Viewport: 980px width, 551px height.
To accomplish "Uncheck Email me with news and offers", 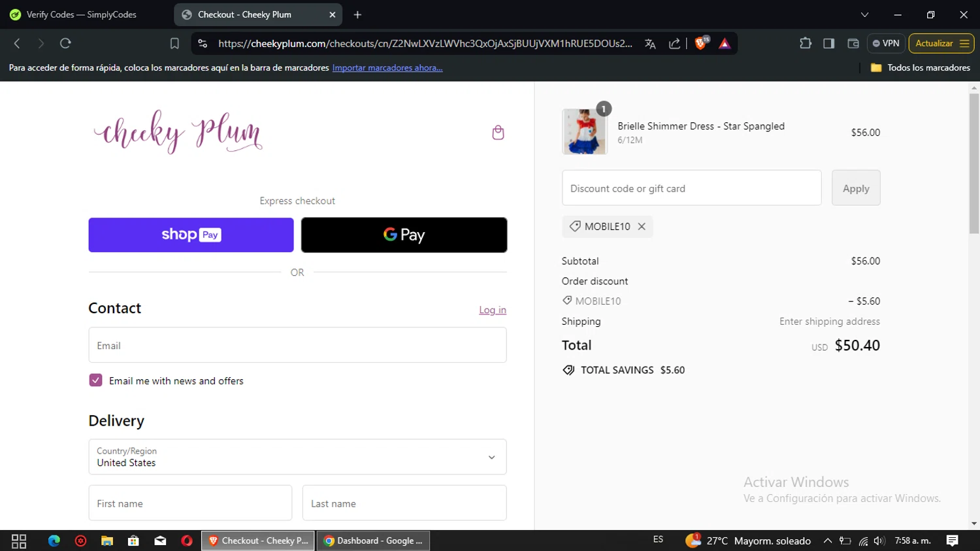I will tap(95, 380).
